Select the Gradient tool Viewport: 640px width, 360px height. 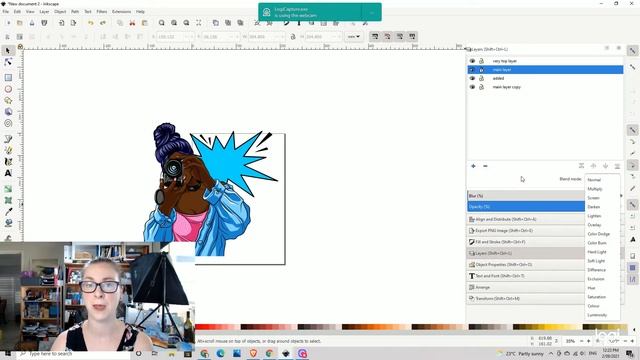(x=8, y=189)
